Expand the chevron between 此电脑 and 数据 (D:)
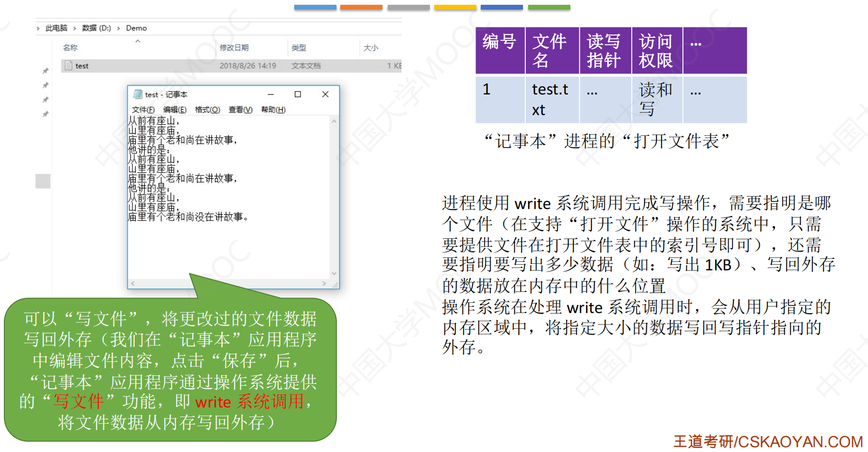 pyautogui.click(x=75, y=28)
